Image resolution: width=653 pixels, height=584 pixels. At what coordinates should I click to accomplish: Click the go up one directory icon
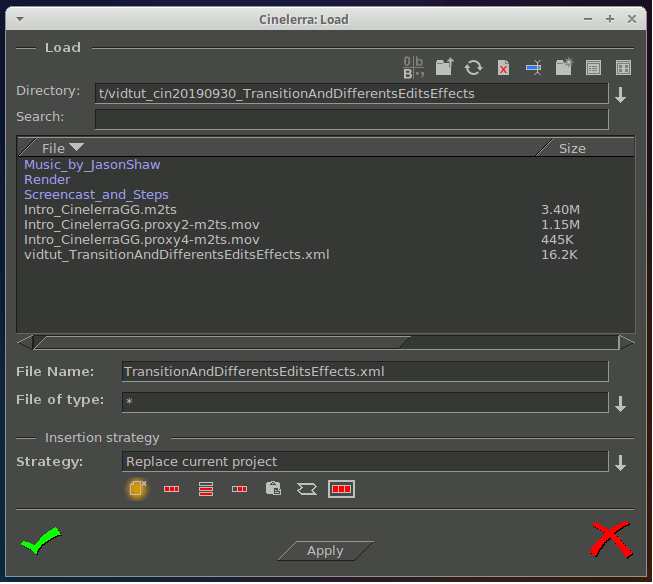(x=444, y=68)
